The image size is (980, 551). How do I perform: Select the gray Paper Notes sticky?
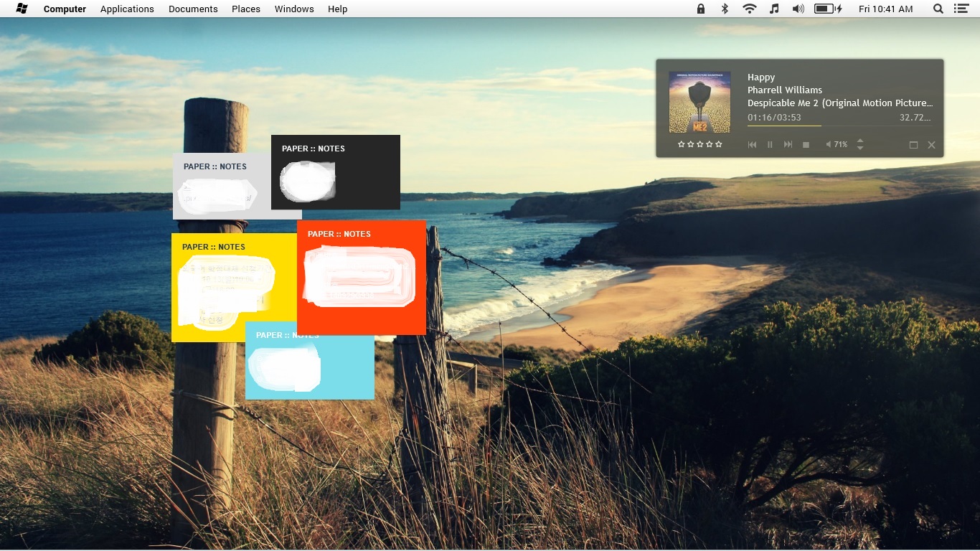[x=222, y=186]
